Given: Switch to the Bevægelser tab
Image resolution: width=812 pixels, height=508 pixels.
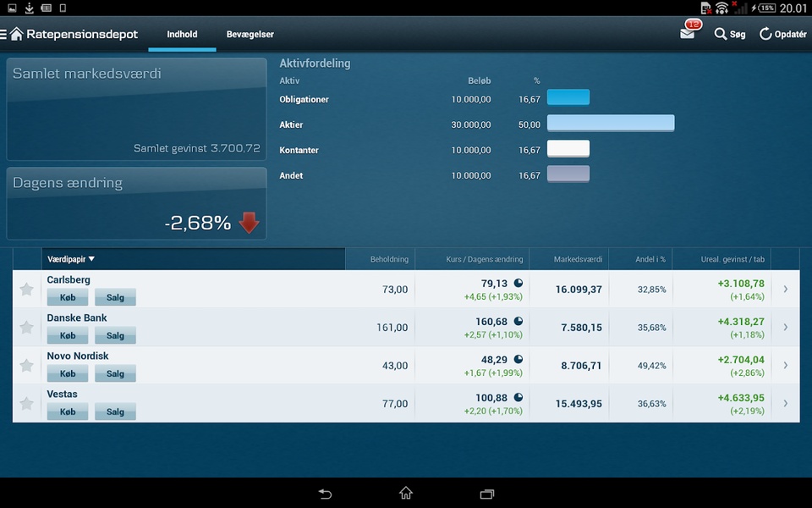Looking at the screenshot, I should pos(250,34).
